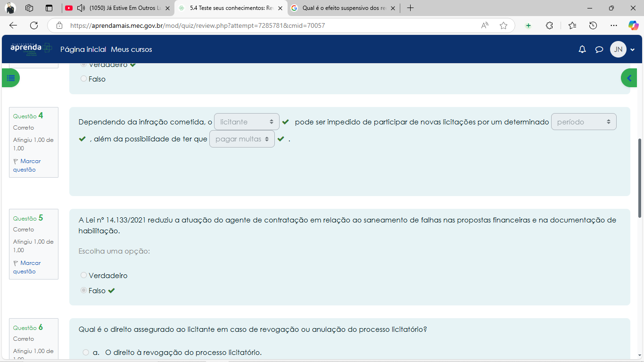Open the 'licitante' dropdown
This screenshot has width=644, height=362.
(x=247, y=122)
